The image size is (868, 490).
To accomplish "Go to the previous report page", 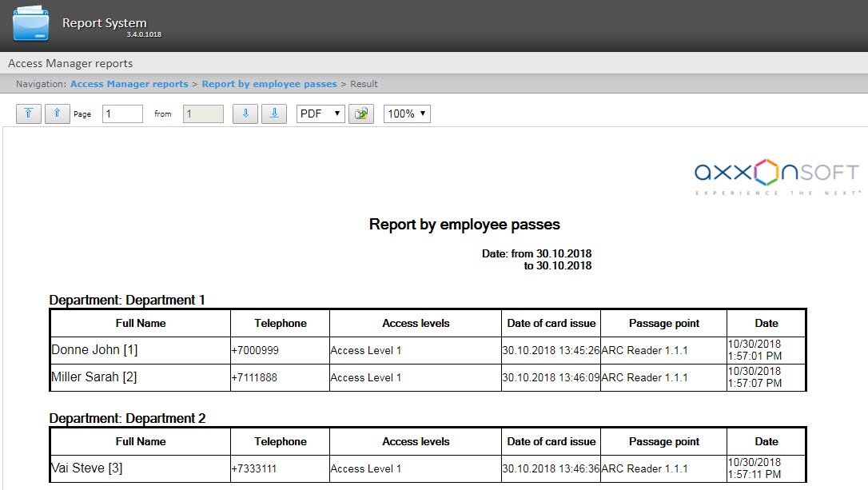I will tap(57, 114).
